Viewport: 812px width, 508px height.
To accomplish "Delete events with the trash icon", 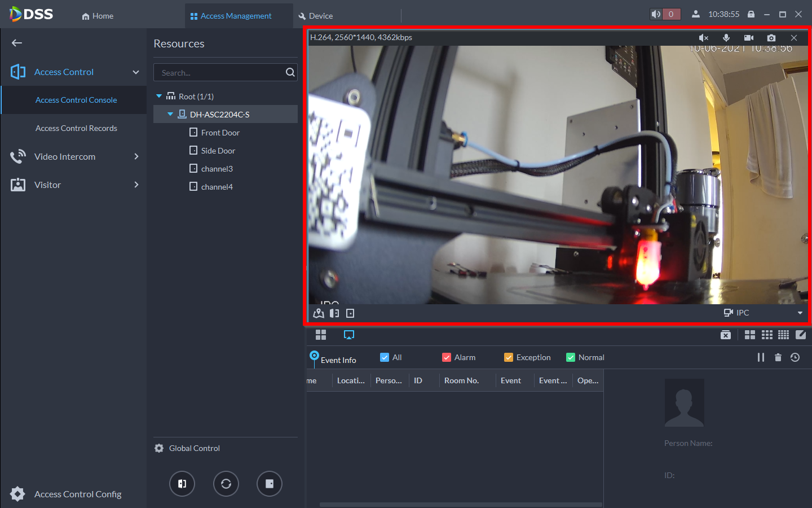I will (778, 357).
